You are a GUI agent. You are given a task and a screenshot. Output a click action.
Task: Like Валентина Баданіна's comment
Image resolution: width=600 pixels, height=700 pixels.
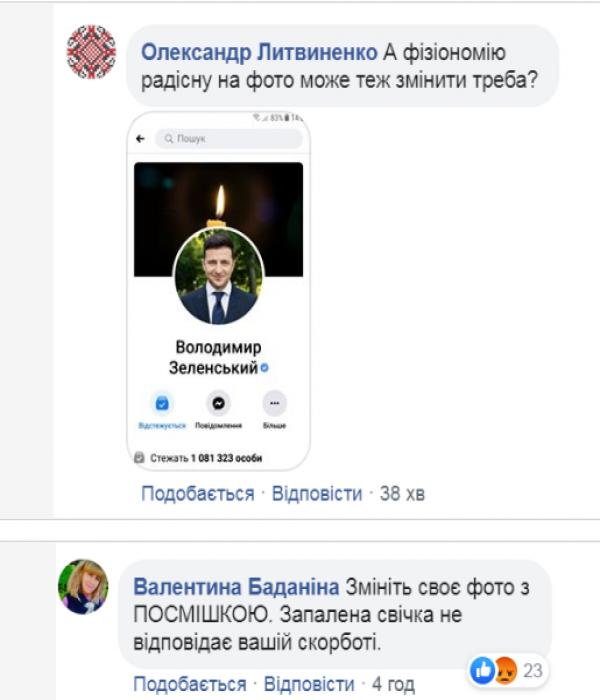[190, 684]
